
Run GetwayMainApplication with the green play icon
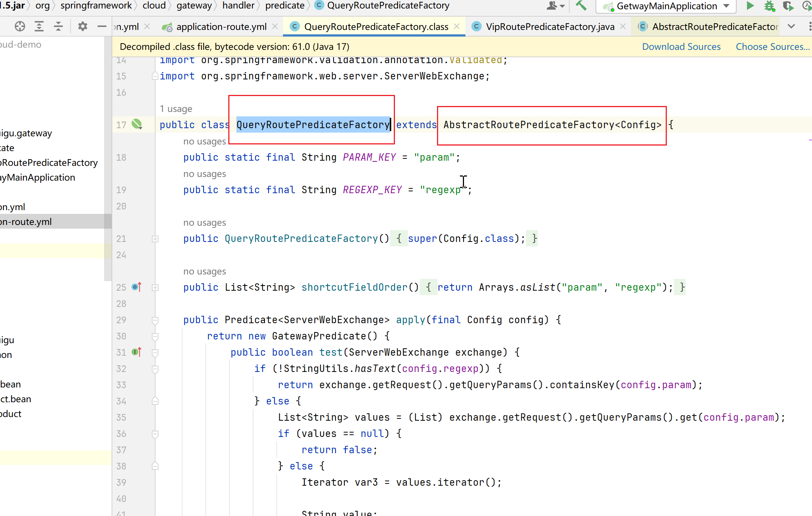pyautogui.click(x=750, y=6)
